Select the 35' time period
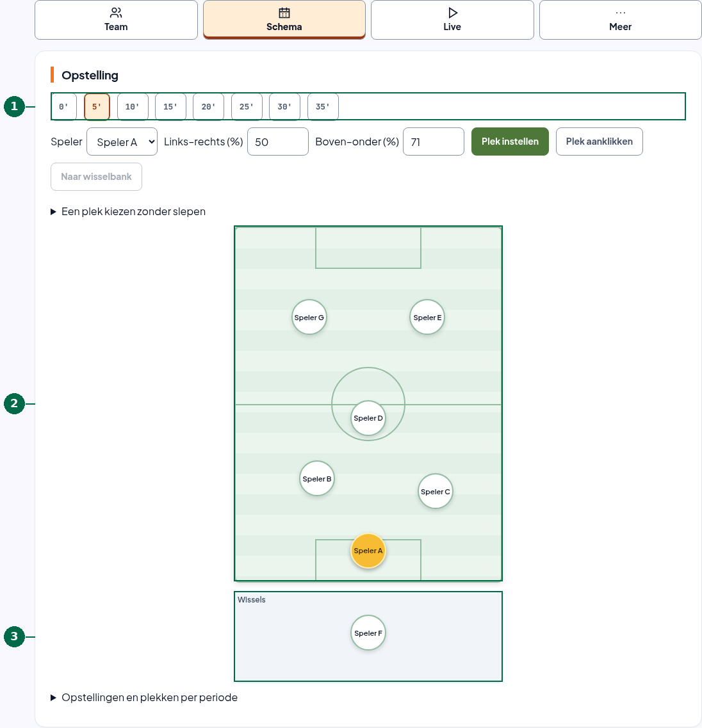Viewport: 702px width, 728px height. 323,107
